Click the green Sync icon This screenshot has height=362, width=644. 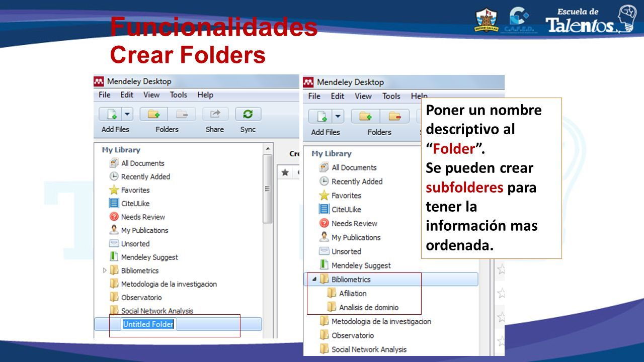pyautogui.click(x=248, y=114)
